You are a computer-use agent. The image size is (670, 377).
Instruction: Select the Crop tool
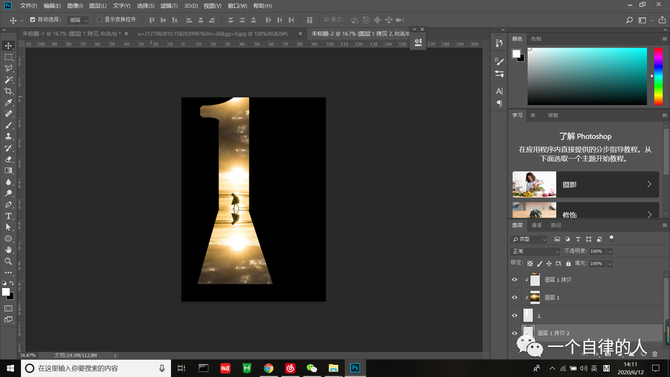(x=8, y=91)
